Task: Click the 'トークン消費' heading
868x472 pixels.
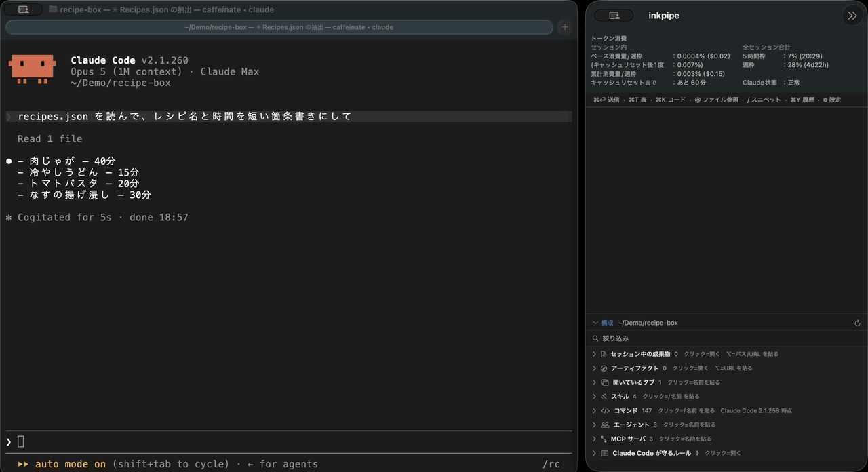Action: click(609, 39)
